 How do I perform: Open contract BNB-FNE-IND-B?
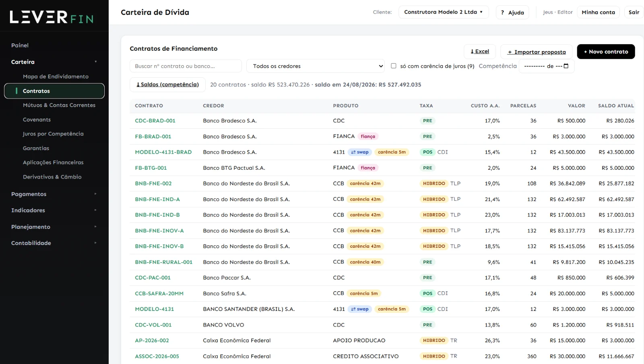point(157,215)
